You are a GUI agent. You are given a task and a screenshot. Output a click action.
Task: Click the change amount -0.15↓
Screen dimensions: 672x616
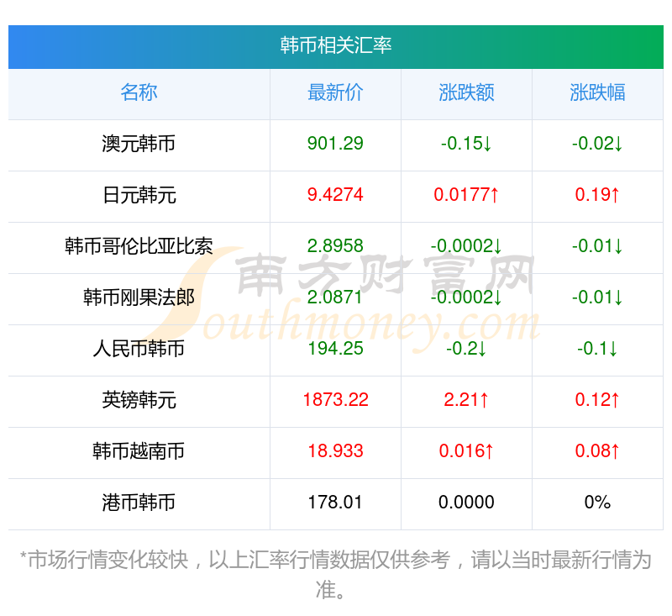tap(466, 144)
